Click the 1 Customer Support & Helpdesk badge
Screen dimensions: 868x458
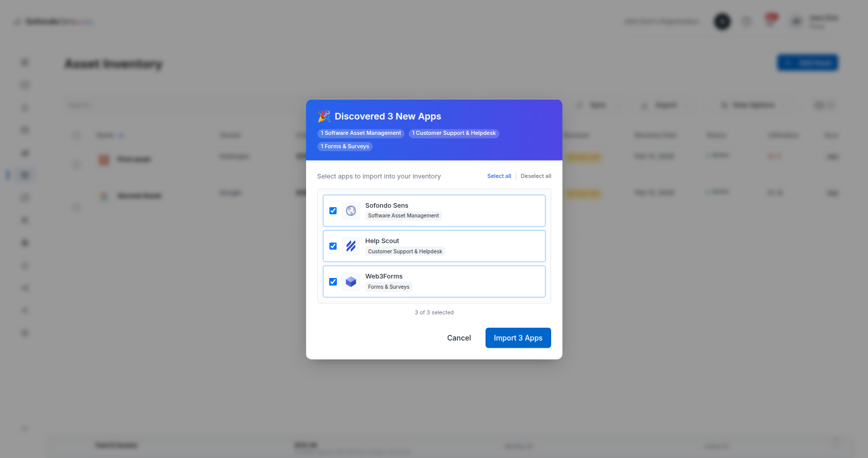click(454, 133)
